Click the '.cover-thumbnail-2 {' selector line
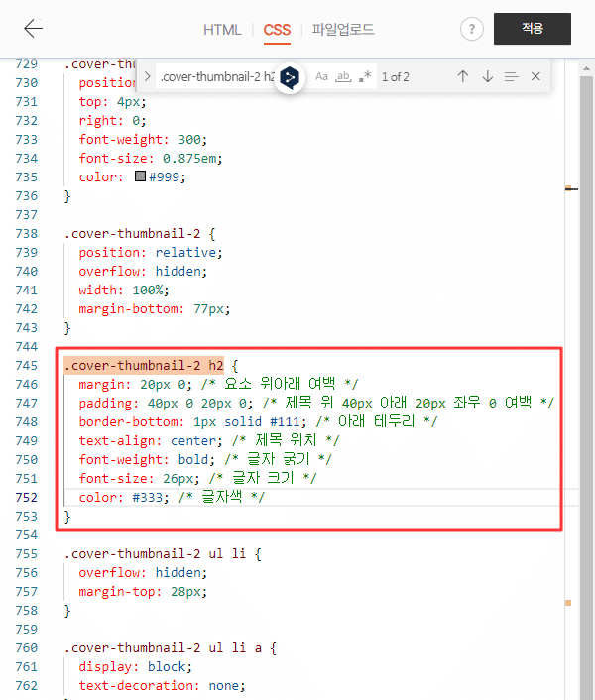The height and width of the screenshot is (700, 595). coord(140,233)
